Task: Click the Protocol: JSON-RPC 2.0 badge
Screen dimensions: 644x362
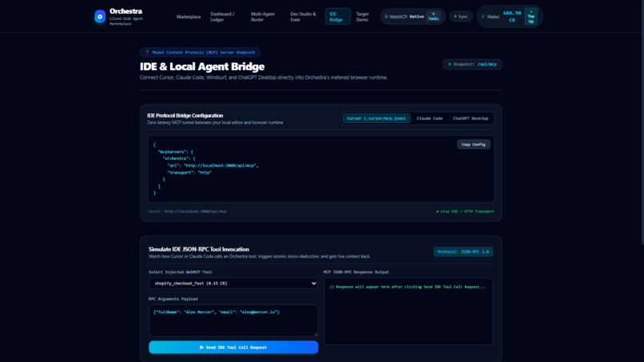Action: tap(463, 252)
